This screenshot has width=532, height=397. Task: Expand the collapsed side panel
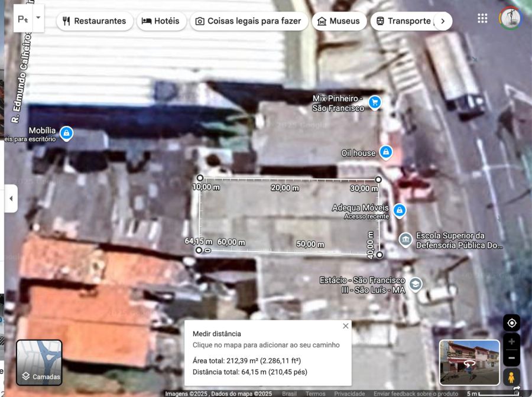(x=11, y=199)
